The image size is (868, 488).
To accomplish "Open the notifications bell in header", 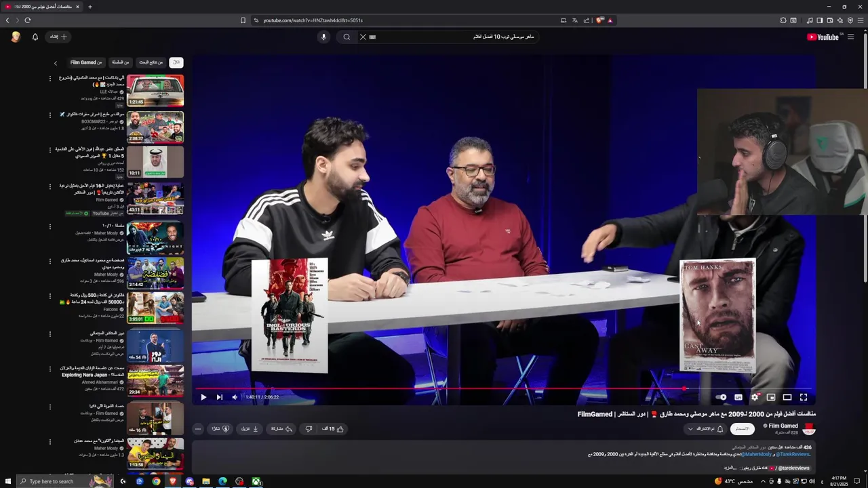I will tap(35, 37).
